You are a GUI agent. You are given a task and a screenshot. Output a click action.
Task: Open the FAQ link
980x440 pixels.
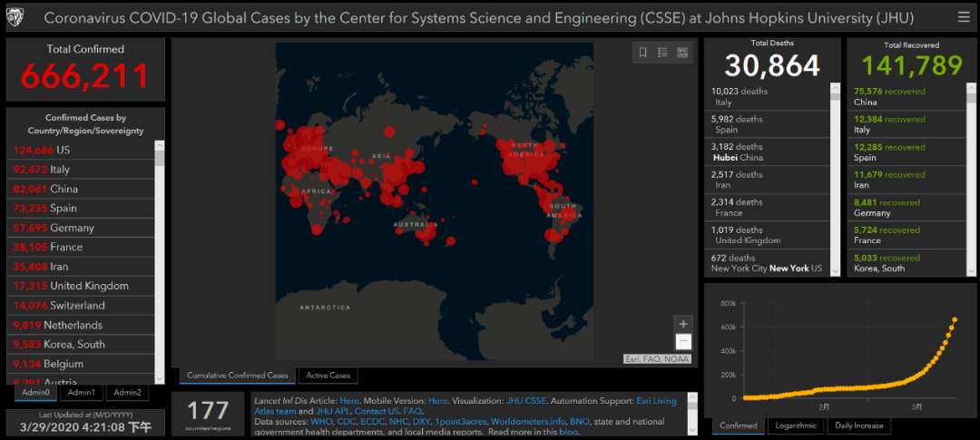pyautogui.click(x=413, y=411)
